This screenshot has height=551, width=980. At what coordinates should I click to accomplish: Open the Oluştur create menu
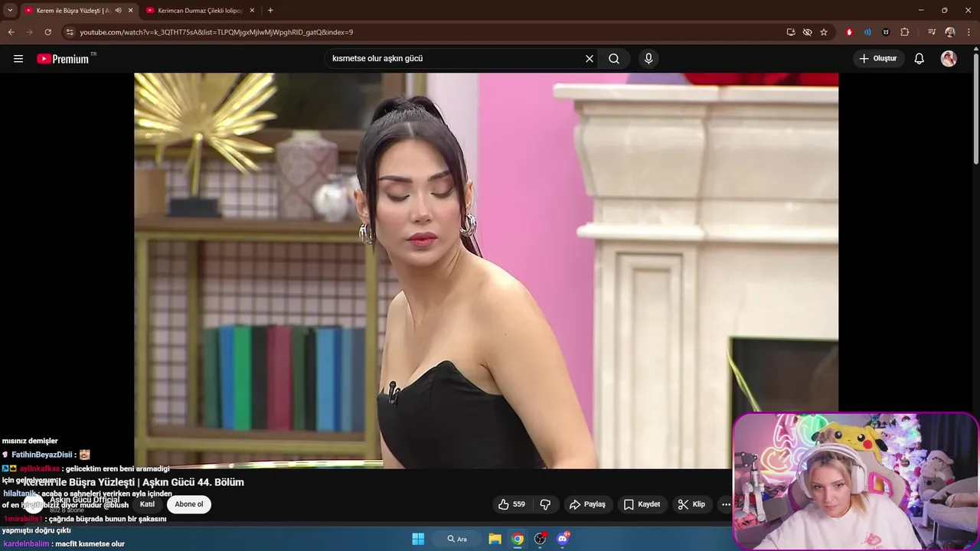(878, 59)
